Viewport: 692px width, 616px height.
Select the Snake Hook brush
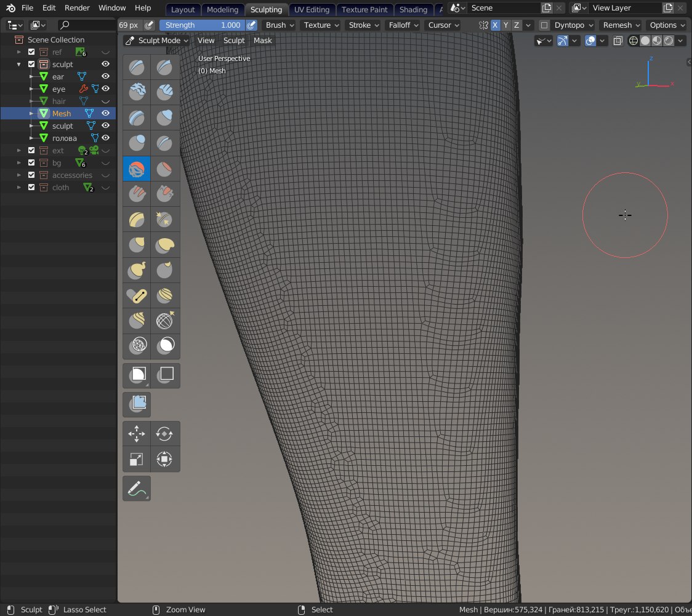[x=137, y=270]
